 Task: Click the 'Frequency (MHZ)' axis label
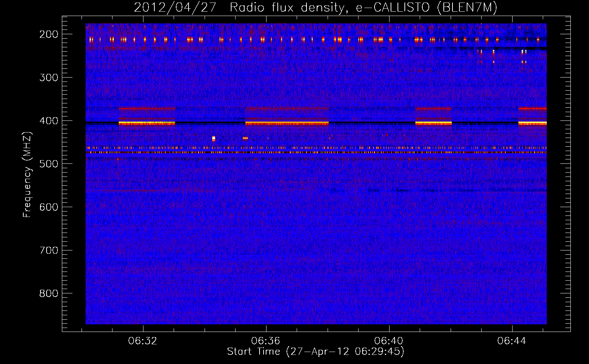(x=27, y=174)
